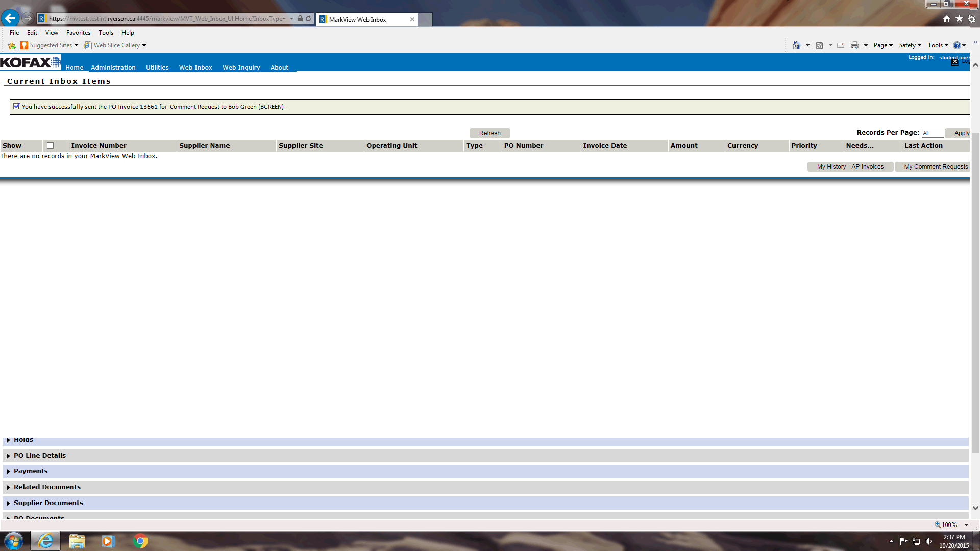This screenshot has height=551, width=980.
Task: Expand the Related Documents section
Action: [47, 487]
